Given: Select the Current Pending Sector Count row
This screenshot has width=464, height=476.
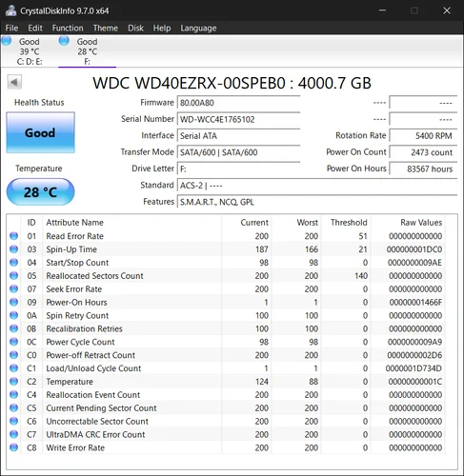Looking at the screenshot, I should click(x=226, y=407).
